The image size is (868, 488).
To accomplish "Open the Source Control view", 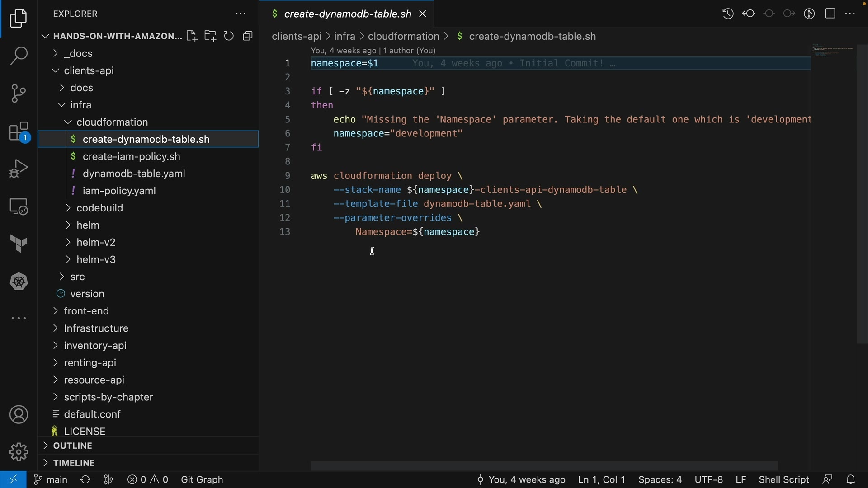I will click(x=19, y=94).
